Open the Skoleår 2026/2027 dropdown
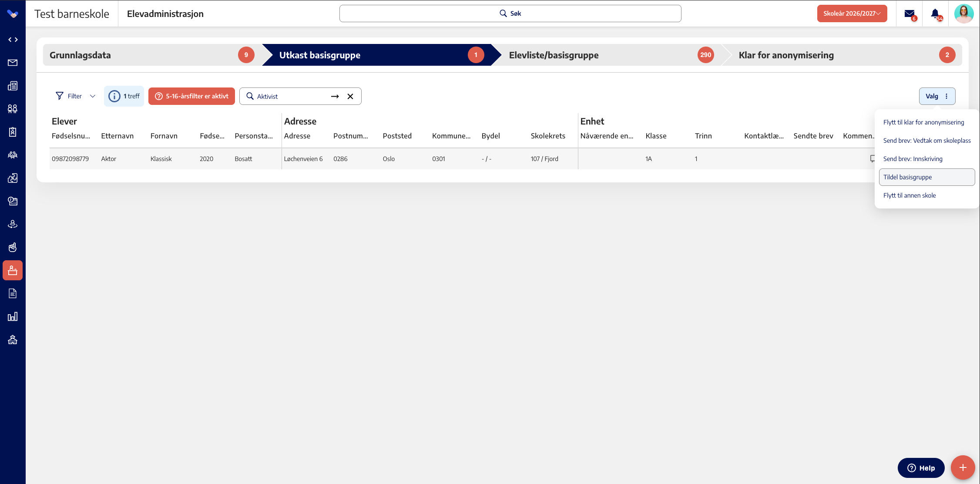The width and height of the screenshot is (980, 484). pyautogui.click(x=852, y=13)
